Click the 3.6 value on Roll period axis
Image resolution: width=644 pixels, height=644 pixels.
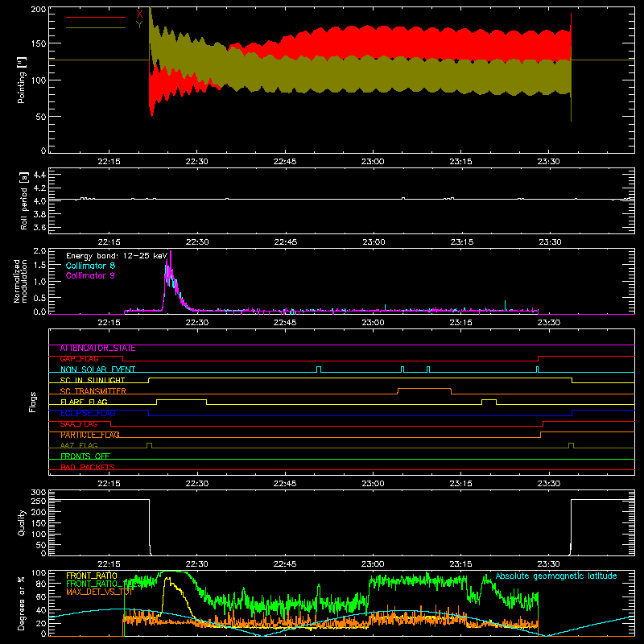pyautogui.click(x=39, y=227)
